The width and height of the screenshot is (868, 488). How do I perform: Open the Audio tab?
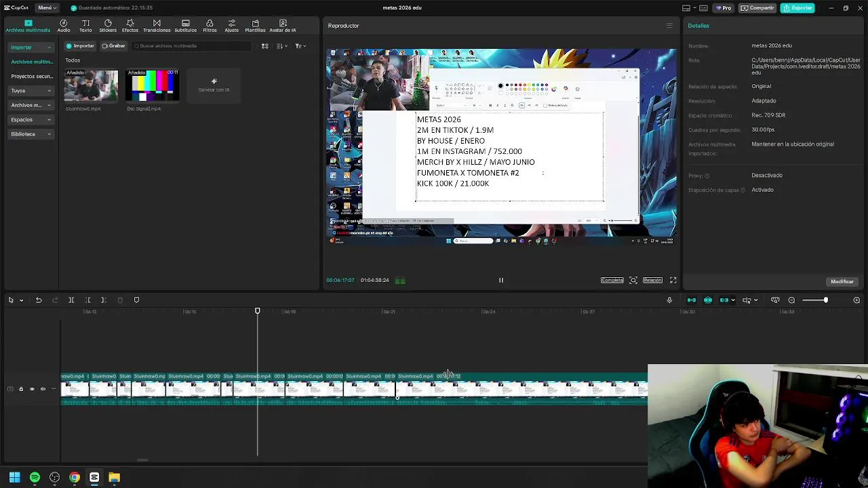(64, 26)
